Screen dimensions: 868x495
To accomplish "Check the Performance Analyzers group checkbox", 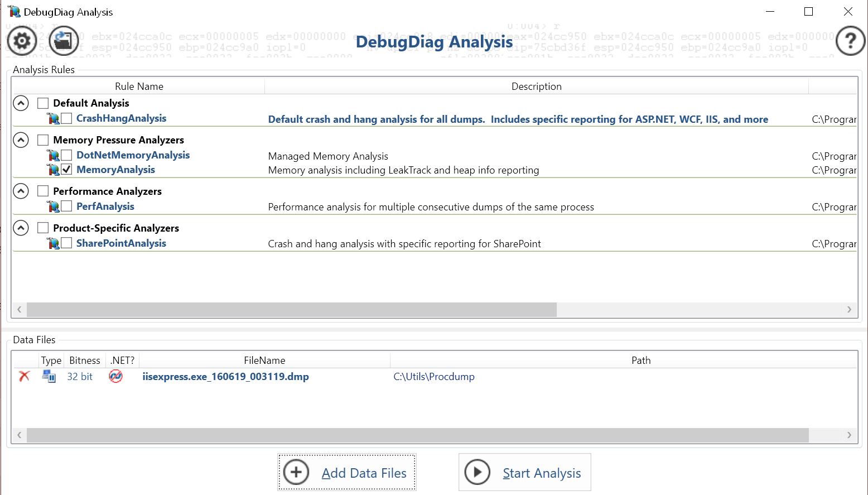I will point(43,191).
